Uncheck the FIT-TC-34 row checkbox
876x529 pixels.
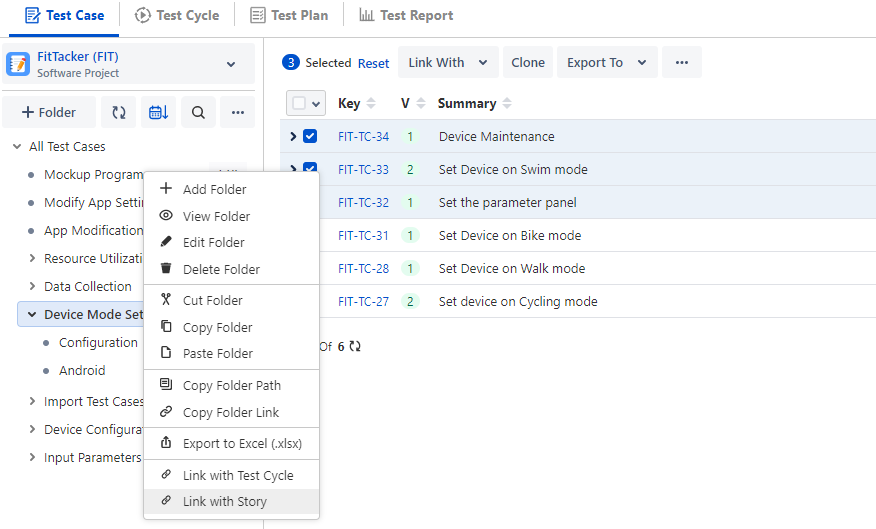pyautogui.click(x=310, y=136)
